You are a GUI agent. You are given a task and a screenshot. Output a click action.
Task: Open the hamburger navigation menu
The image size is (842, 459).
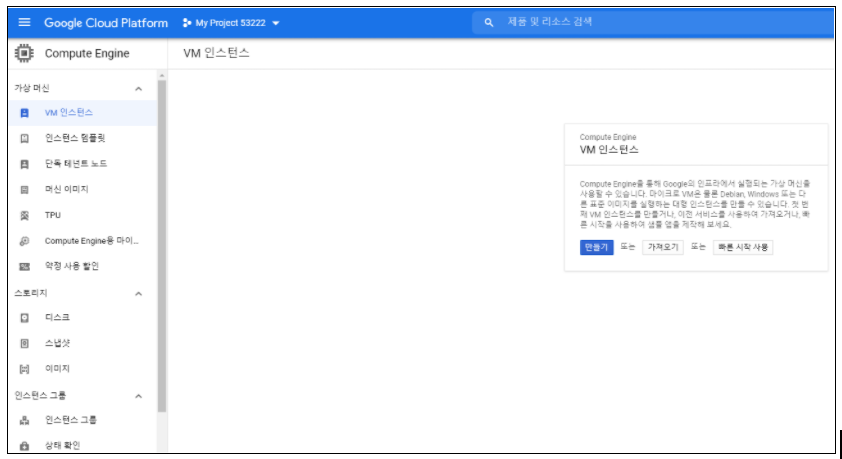click(24, 22)
